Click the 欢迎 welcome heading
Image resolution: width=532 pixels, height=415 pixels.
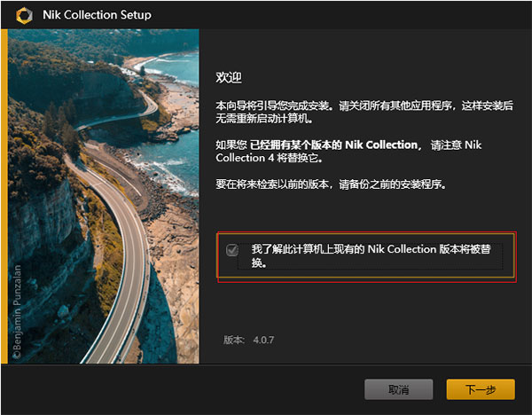click(229, 78)
